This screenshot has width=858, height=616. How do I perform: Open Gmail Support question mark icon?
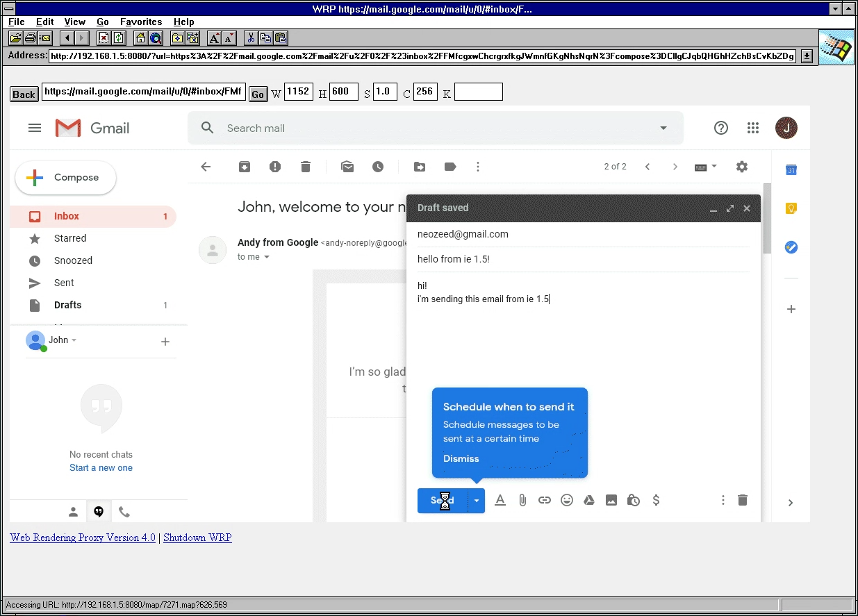click(721, 128)
